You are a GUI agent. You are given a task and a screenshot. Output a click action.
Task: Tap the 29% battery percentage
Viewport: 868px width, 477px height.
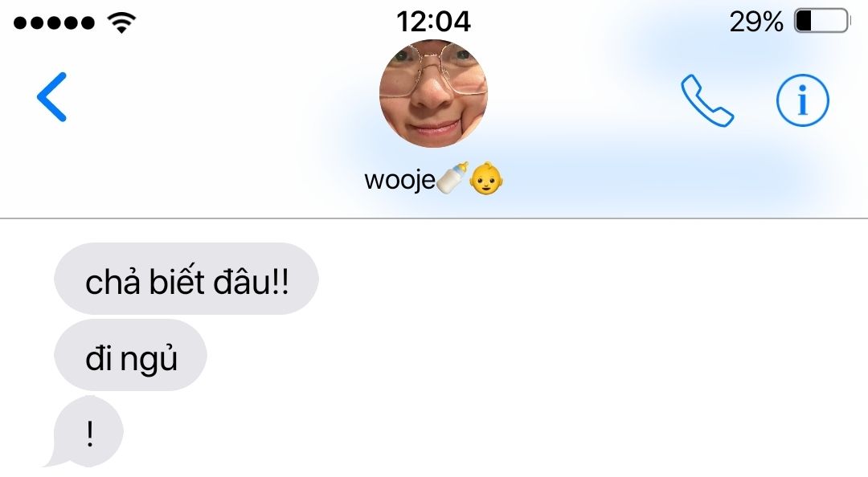click(756, 22)
